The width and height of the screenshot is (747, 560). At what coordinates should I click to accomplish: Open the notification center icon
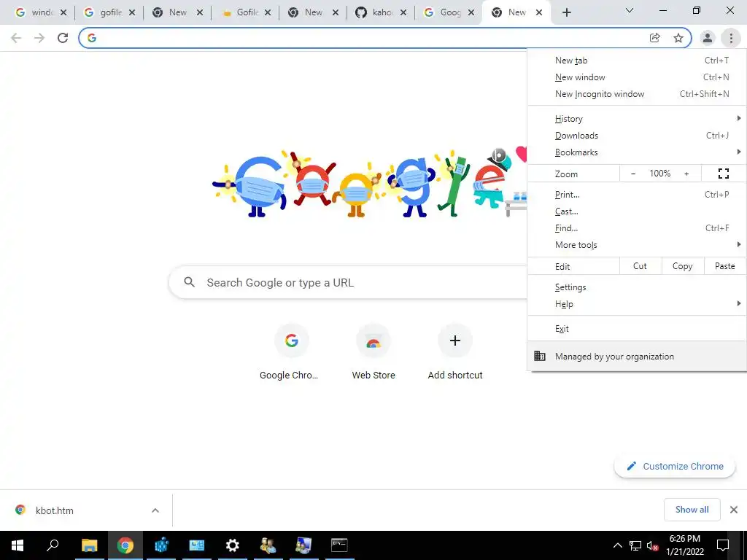(x=723, y=545)
